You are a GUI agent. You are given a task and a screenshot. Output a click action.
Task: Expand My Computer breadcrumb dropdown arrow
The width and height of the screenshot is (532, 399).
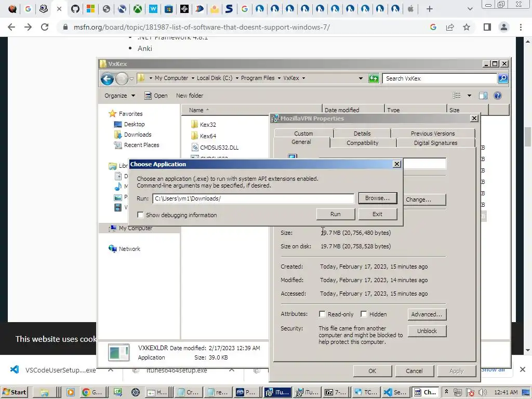pos(193,78)
